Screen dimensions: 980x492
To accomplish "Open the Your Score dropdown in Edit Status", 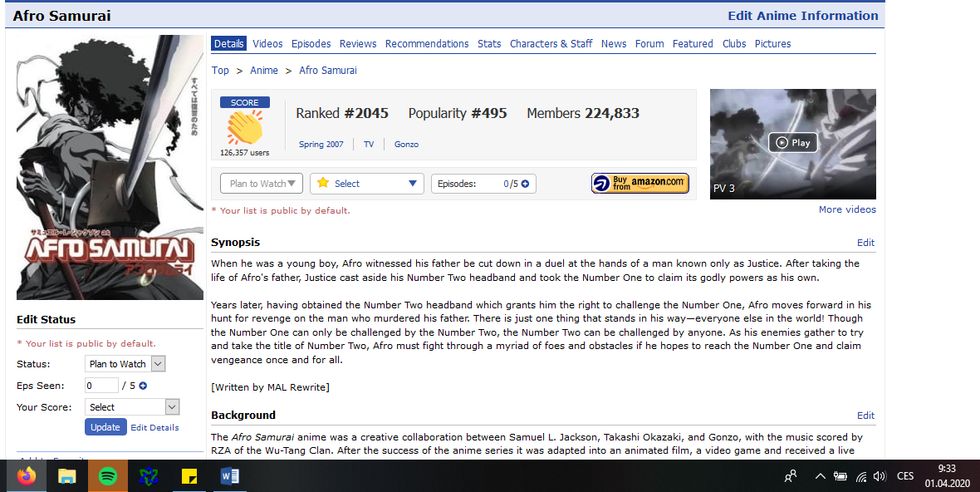I will point(132,407).
